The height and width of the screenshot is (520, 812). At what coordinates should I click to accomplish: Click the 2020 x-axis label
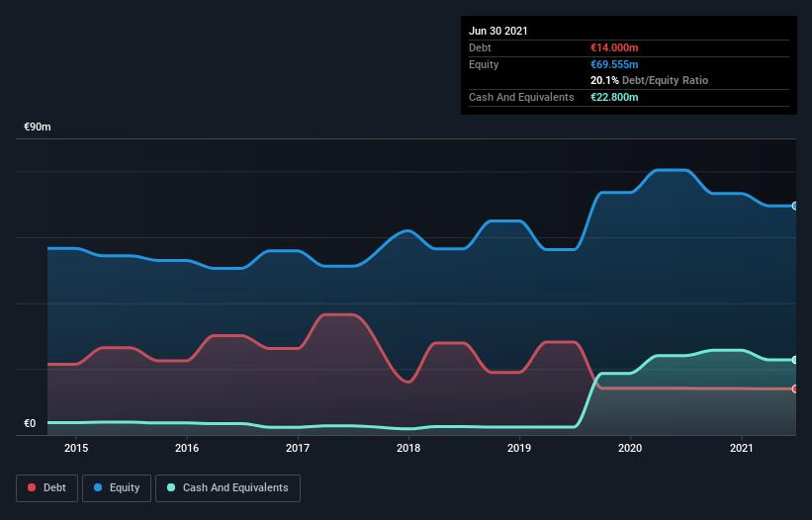click(630, 448)
